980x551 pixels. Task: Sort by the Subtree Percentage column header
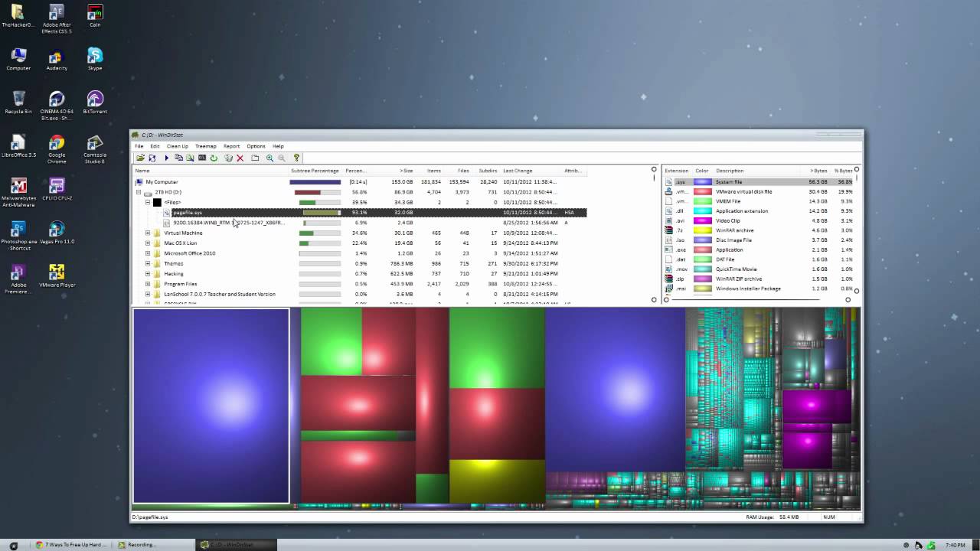315,171
